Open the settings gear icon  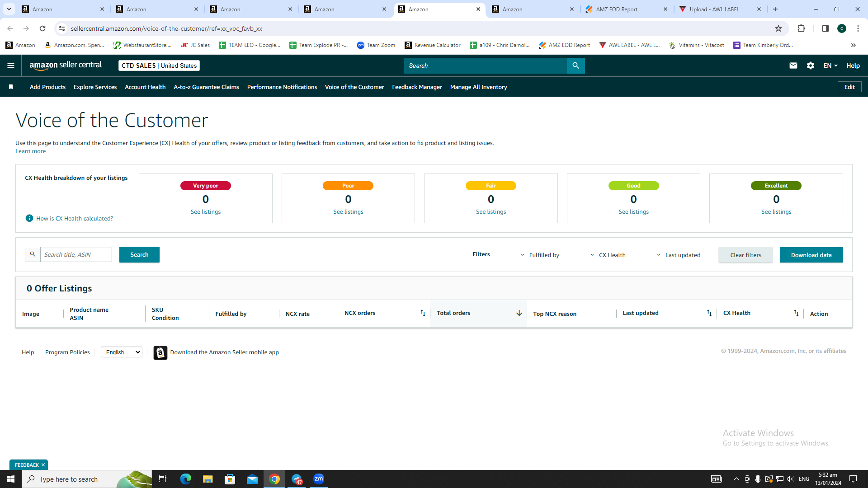pyautogui.click(x=811, y=66)
